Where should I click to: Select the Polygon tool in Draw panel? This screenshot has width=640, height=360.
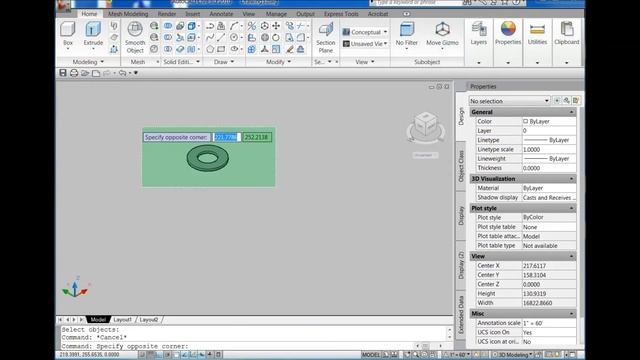[x=210, y=49]
